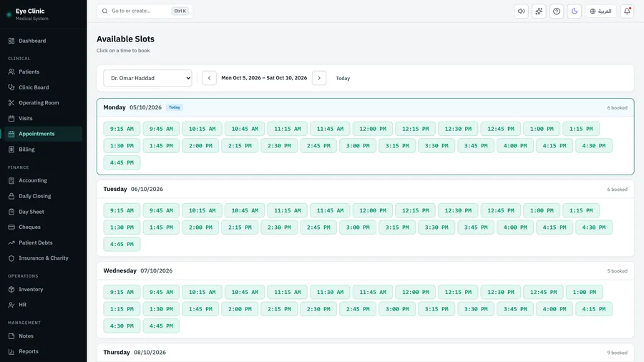Book Monday 1:15 PM slot
The height and width of the screenshot is (362, 644).
[581, 129]
